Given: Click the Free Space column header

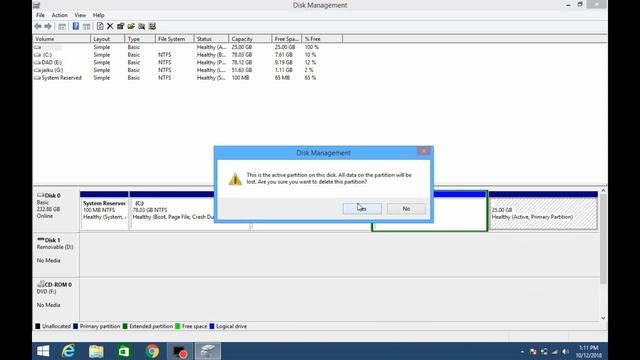Looking at the screenshot, I should (287, 39).
